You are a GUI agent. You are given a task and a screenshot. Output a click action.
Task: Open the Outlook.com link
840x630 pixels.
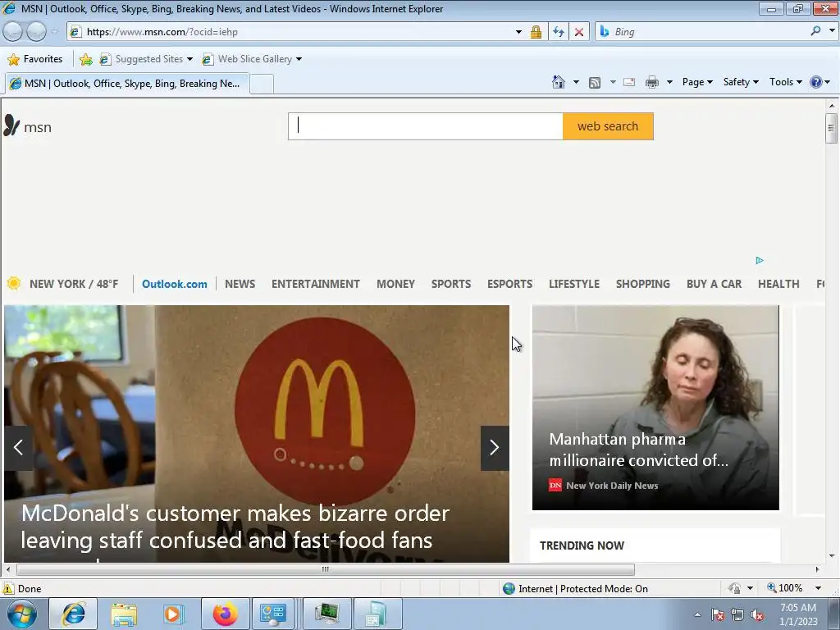tap(174, 284)
